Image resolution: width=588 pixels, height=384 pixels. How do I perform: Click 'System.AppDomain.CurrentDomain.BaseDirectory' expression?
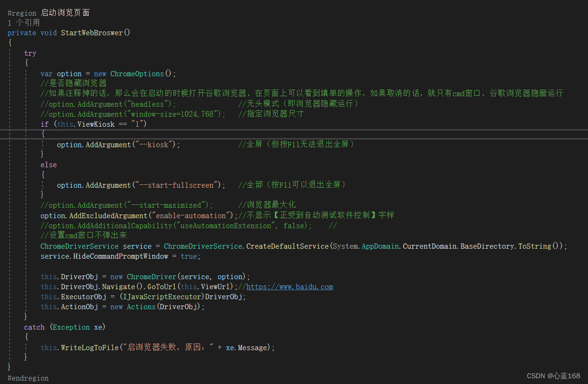[x=424, y=246]
